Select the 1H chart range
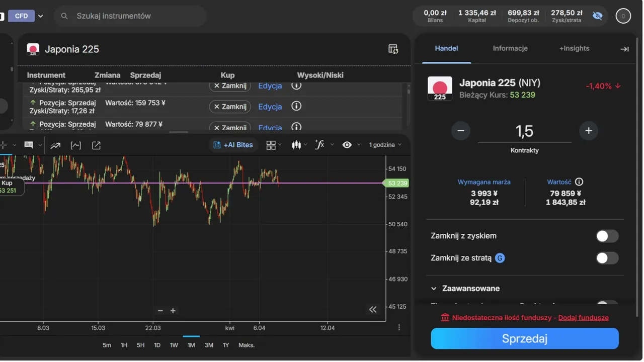This screenshot has height=362, width=644. click(x=124, y=345)
